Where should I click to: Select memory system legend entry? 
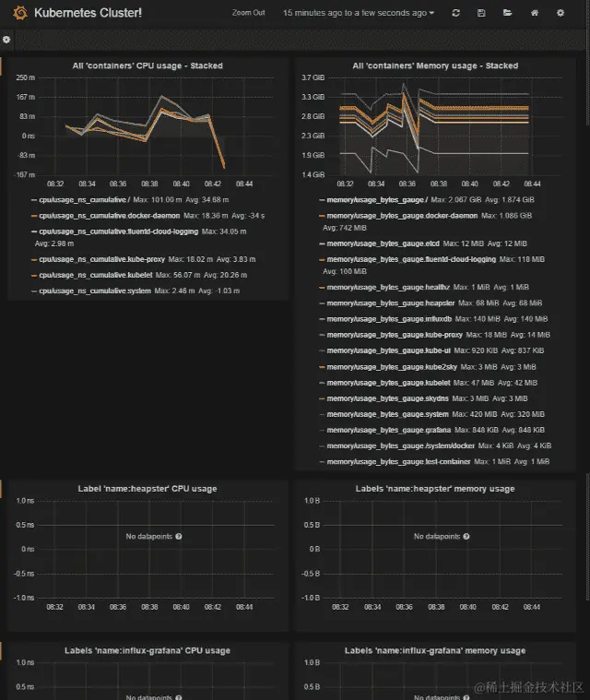[x=387, y=414]
